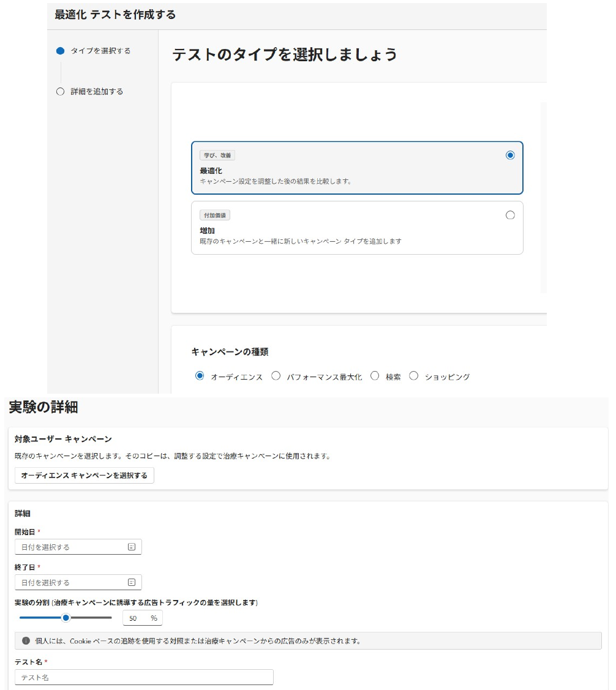Choose ショッピング campaign type

click(x=413, y=376)
